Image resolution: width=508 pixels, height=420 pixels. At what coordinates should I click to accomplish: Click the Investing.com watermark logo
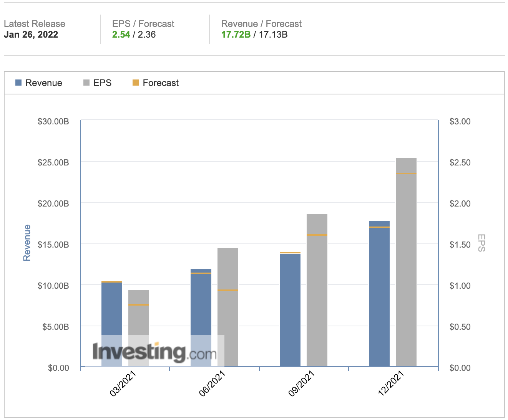point(154,352)
